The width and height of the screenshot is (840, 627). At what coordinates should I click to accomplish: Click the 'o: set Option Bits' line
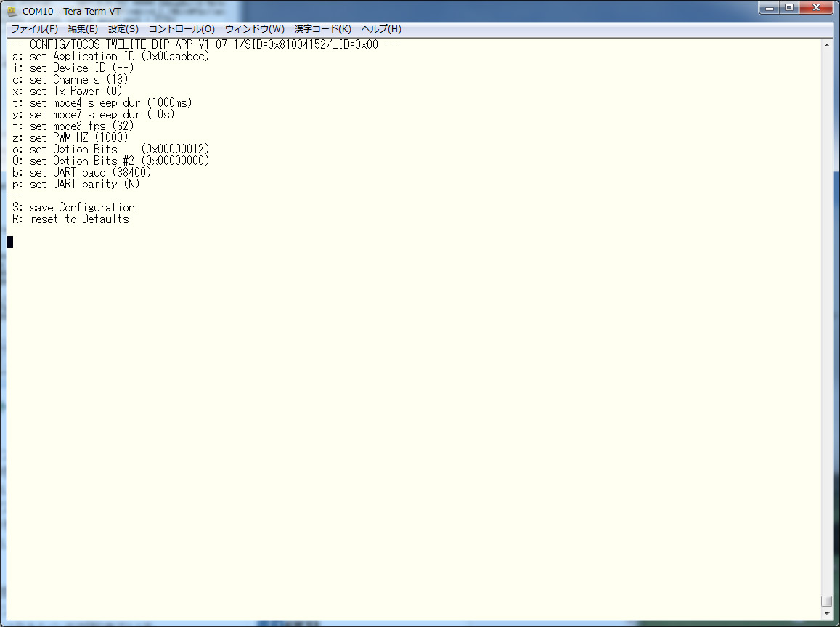point(110,150)
